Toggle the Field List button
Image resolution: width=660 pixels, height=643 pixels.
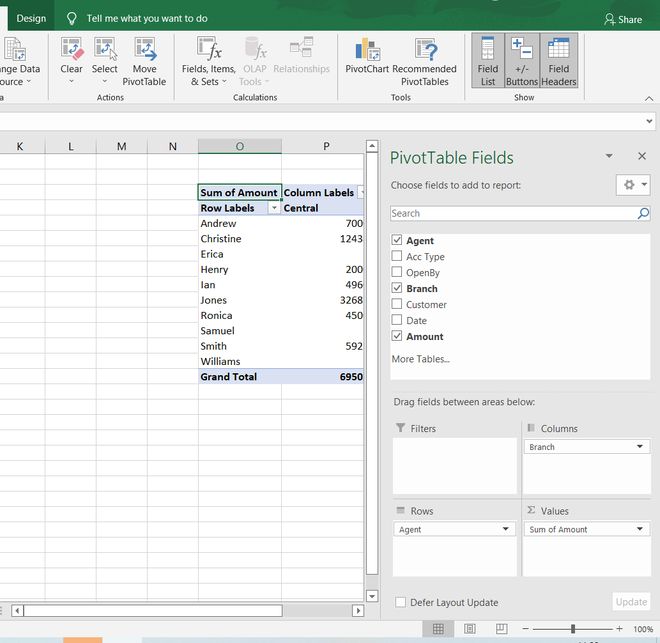click(487, 61)
